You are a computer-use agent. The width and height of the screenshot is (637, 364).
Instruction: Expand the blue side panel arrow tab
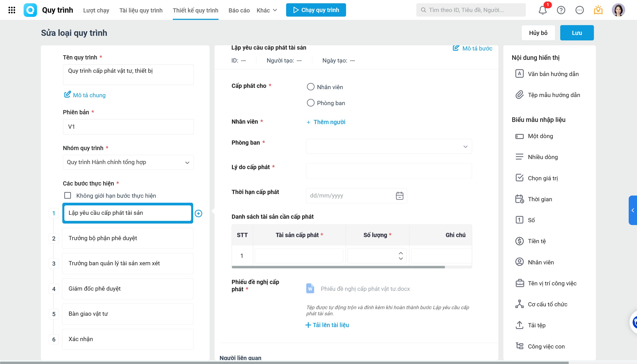633,210
